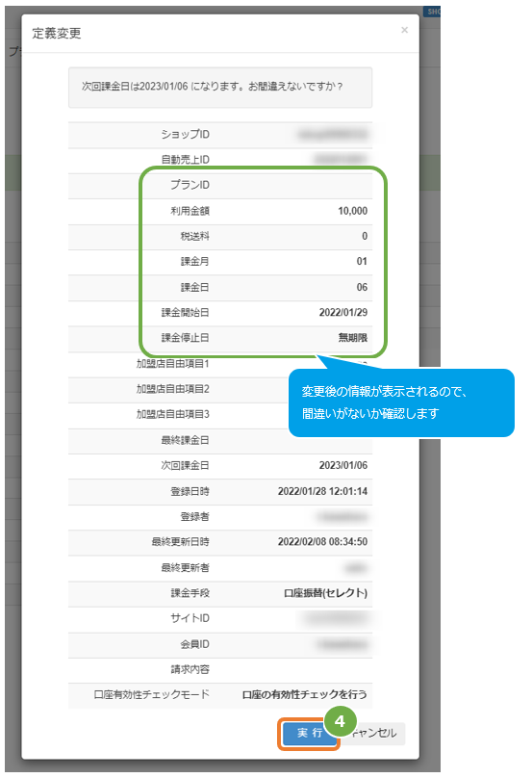Select the 10,000 amount value
532x778 pixels.
click(352, 211)
